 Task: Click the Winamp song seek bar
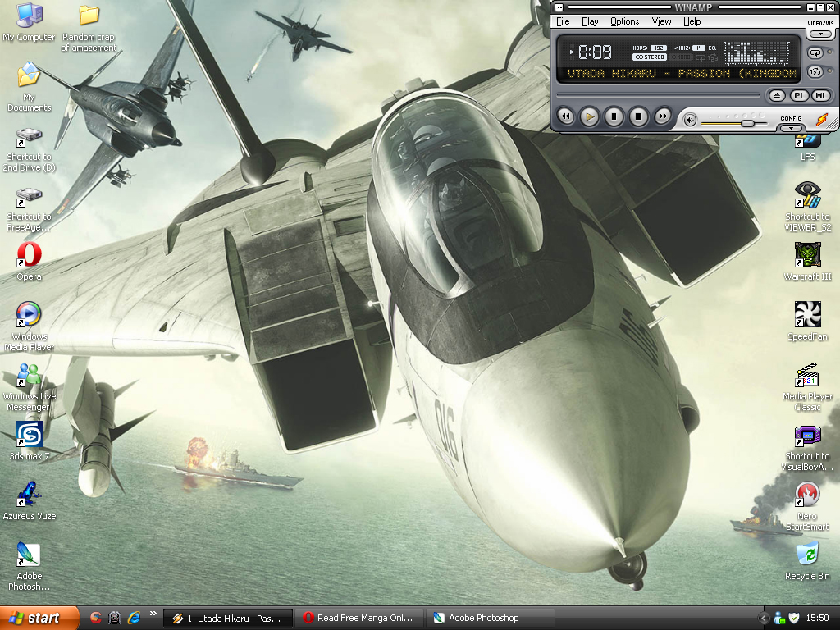(x=659, y=96)
